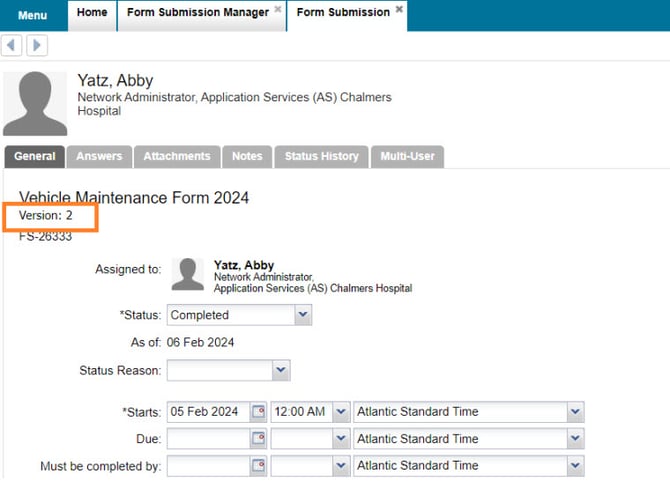
Task: View the Status History tab
Action: [x=321, y=157]
